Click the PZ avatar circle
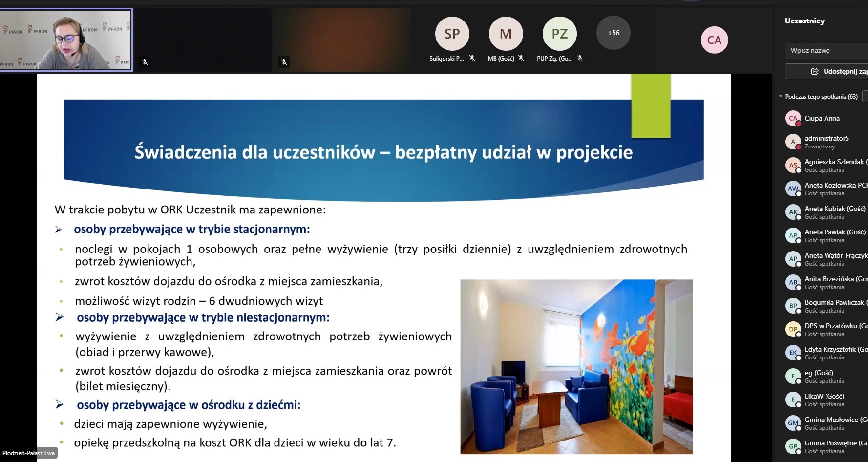868x462 pixels. 559,34
